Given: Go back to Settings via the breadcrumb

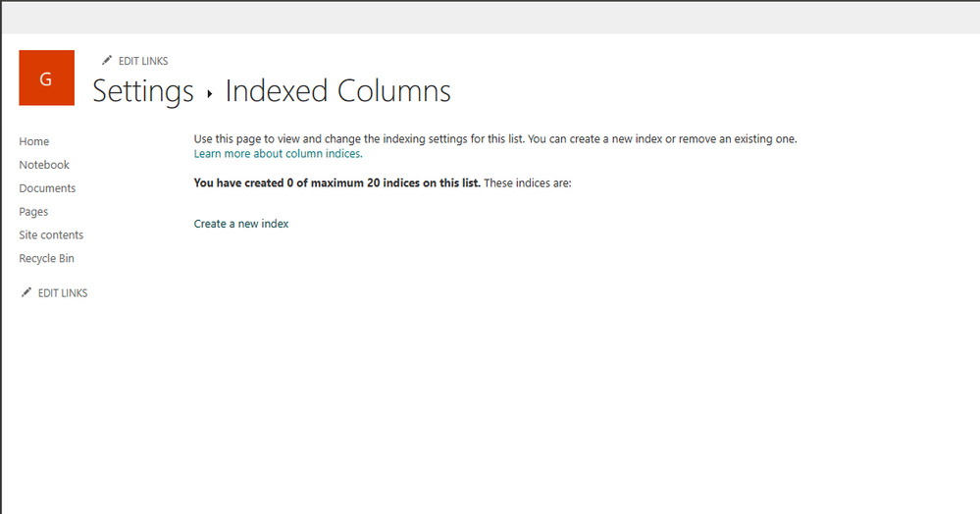Looking at the screenshot, I should pyautogui.click(x=143, y=91).
